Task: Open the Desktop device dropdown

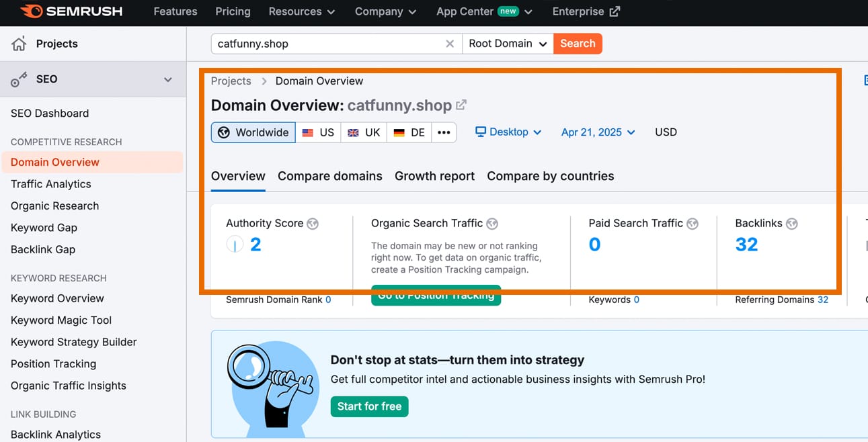Action: coord(508,132)
